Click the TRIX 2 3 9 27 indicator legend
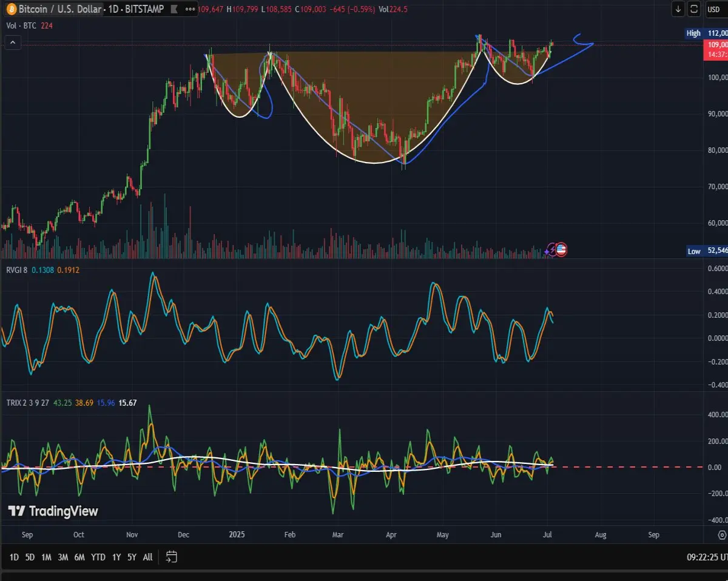The width and height of the screenshot is (728, 581). (x=27, y=403)
